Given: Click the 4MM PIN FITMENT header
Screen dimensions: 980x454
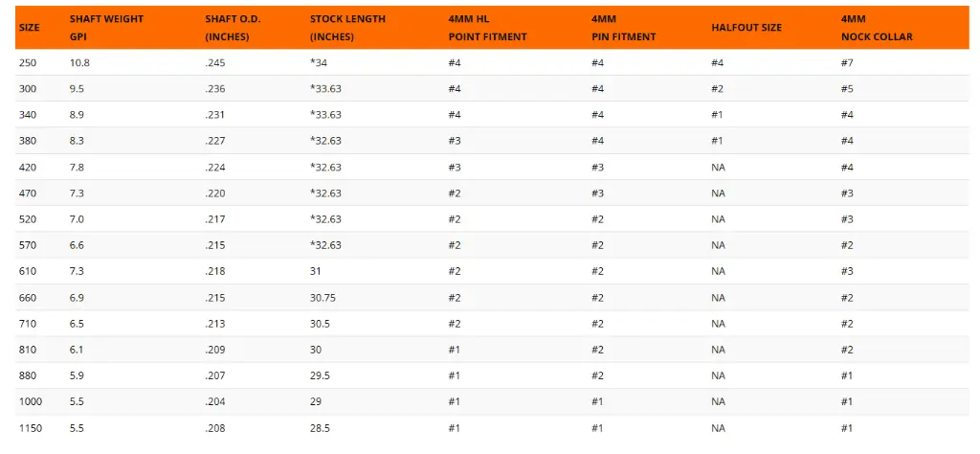Looking at the screenshot, I should pos(623,28).
